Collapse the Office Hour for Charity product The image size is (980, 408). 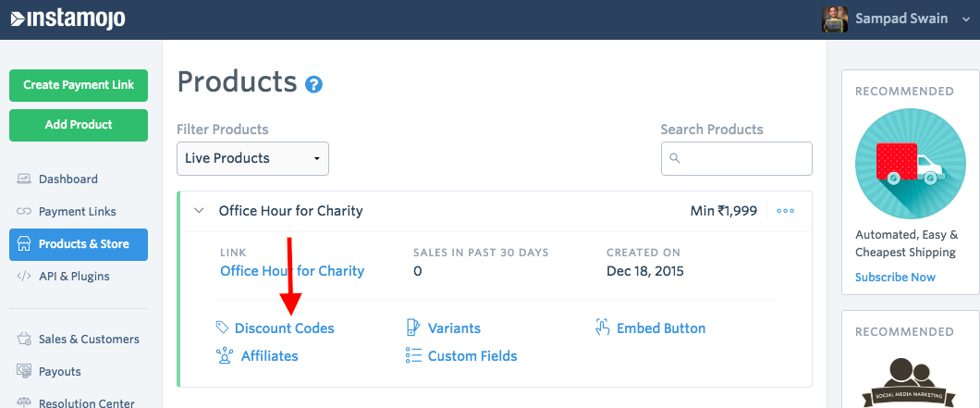click(198, 211)
